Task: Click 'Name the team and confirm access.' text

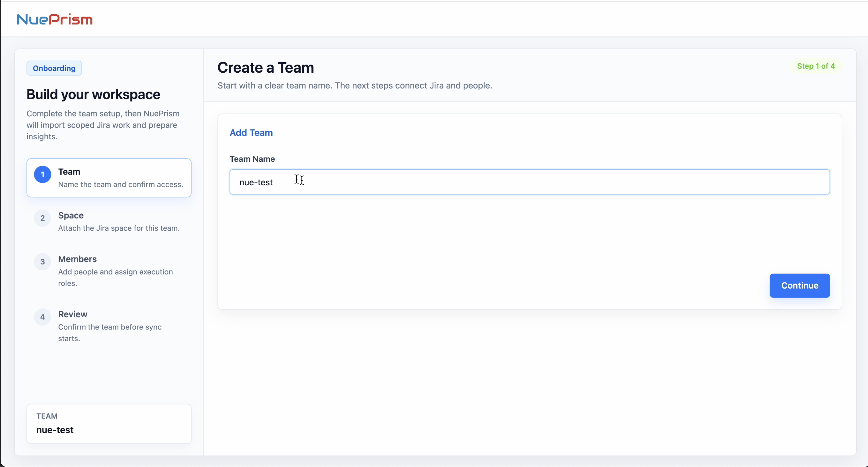Action: click(121, 184)
